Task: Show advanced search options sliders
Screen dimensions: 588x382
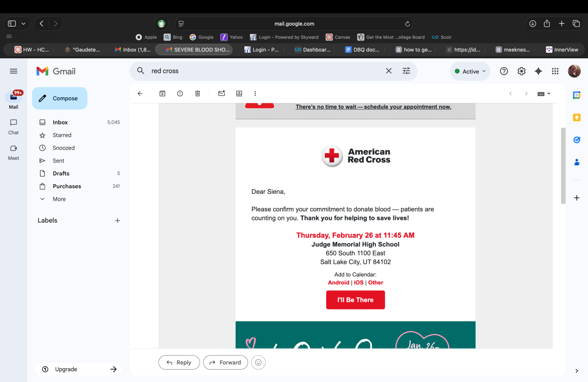Action: pos(406,71)
